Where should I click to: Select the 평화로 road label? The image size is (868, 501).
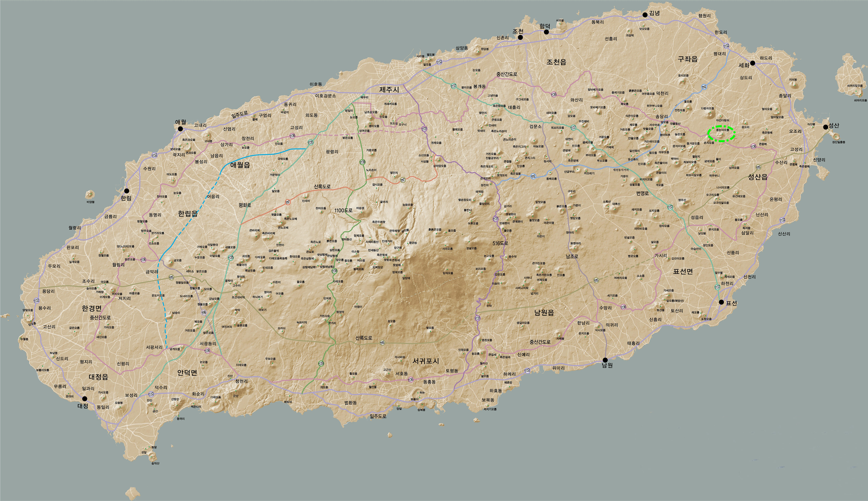point(245,205)
